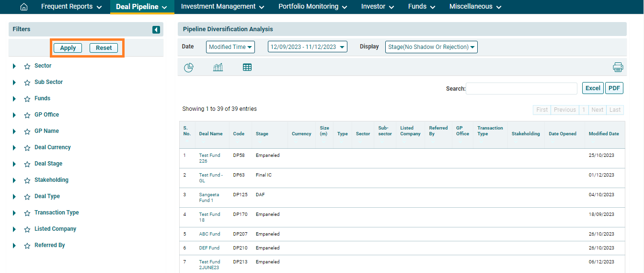Screen dimensions: 644x273
Task: Click the Home icon in navigation bar
Action: 23,7
